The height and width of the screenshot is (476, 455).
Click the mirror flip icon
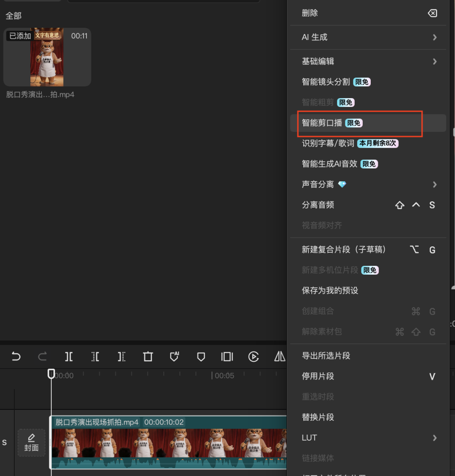coord(280,356)
